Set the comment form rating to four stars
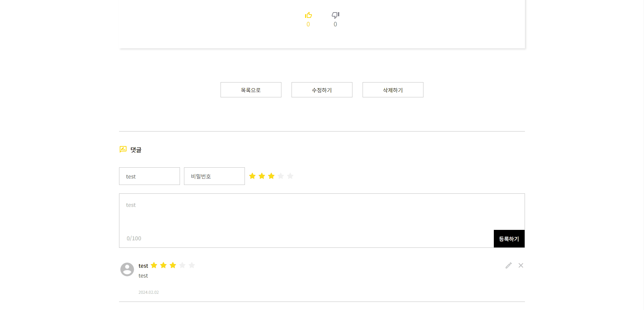This screenshot has width=644, height=310. (x=281, y=176)
